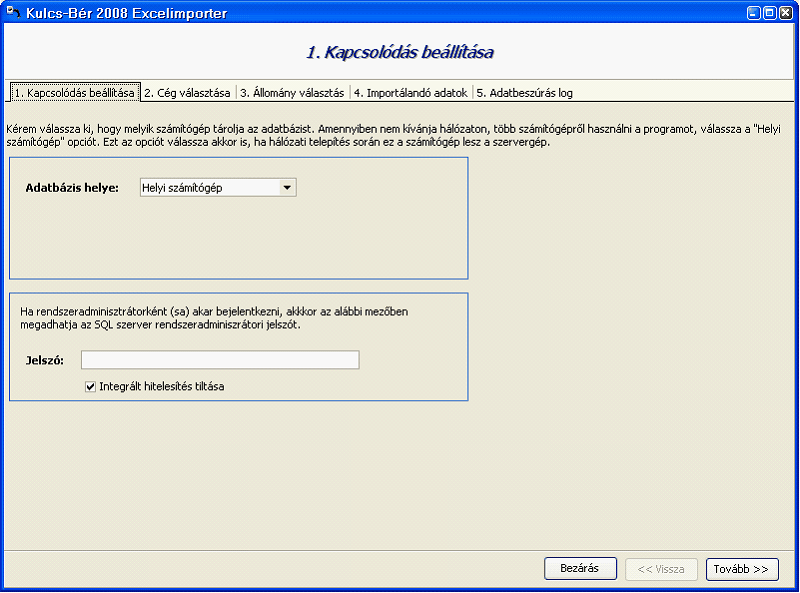800x593 pixels.
Task: Open the 1. Kapcsolódás beállítása tab
Action: pos(75,93)
